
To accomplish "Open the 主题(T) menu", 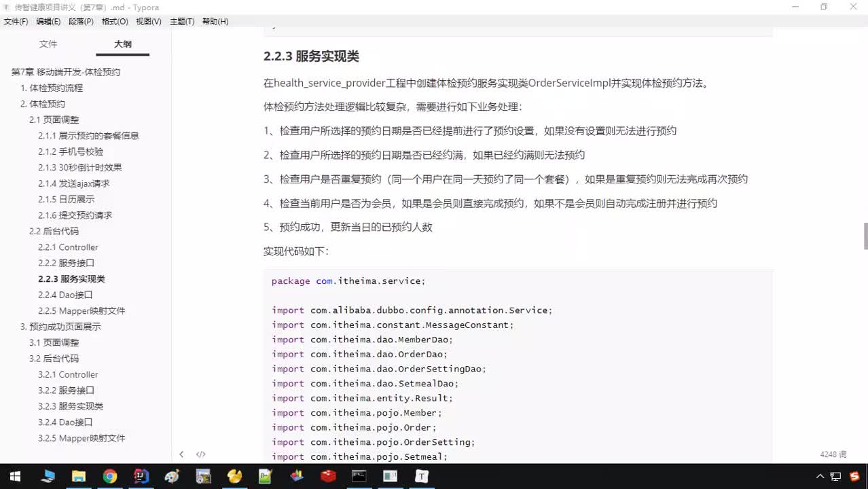I will (x=182, y=22).
